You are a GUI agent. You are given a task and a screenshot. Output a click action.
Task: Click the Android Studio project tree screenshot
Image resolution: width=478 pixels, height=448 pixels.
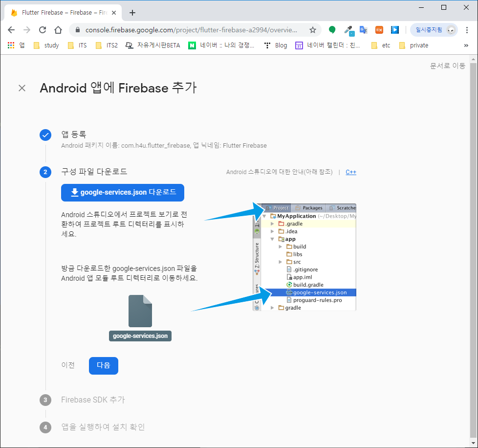click(304, 257)
